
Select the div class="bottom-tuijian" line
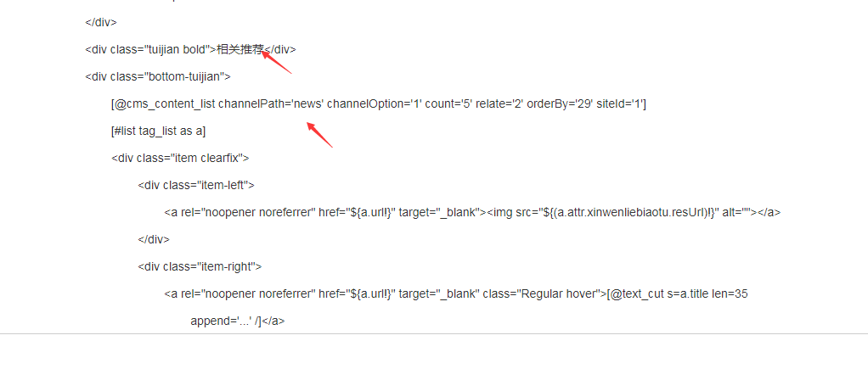click(159, 76)
